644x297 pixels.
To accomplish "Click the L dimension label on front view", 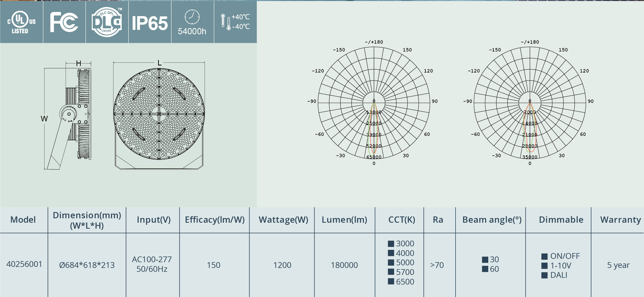I will 159,63.
